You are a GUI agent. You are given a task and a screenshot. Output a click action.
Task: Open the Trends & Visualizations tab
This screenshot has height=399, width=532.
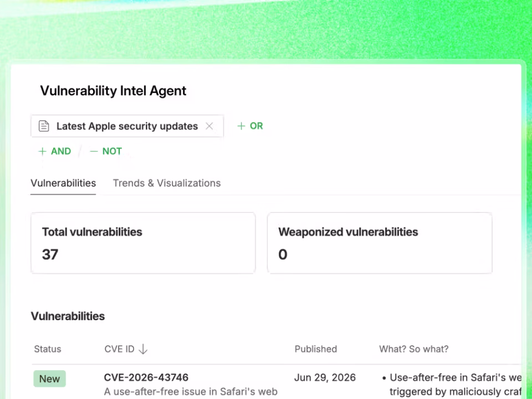coord(167,183)
